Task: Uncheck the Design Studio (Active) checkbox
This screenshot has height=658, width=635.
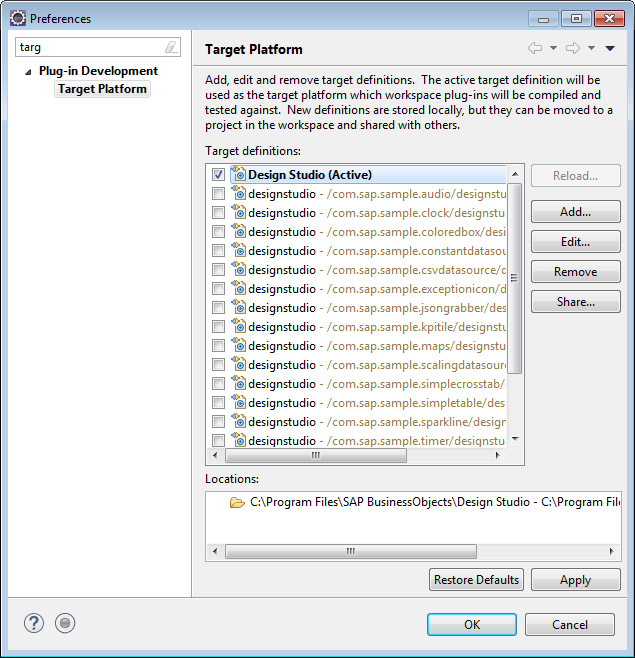Action: (x=218, y=175)
